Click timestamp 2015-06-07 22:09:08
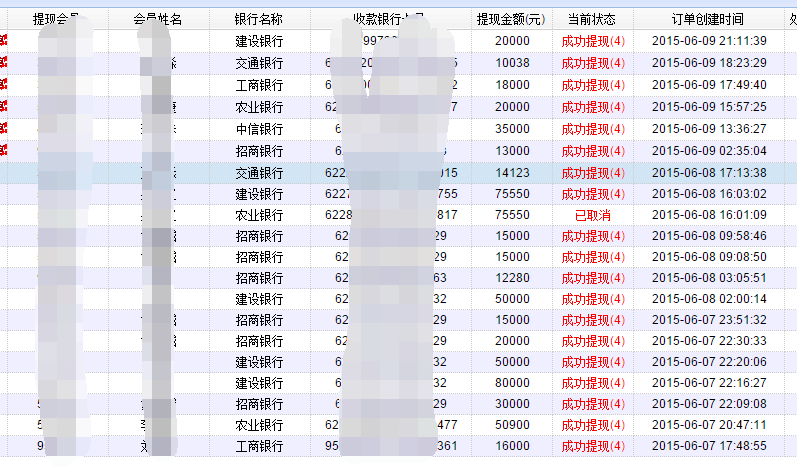This screenshot has height=471, width=797. tap(709, 404)
